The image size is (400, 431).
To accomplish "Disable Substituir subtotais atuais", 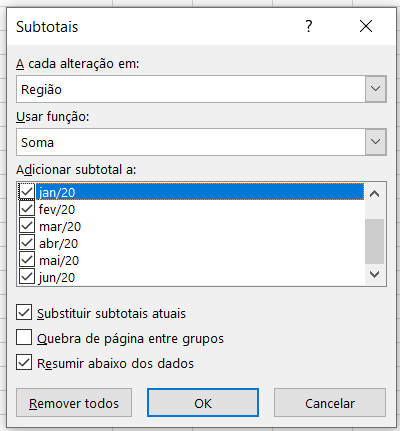I will 24,312.
